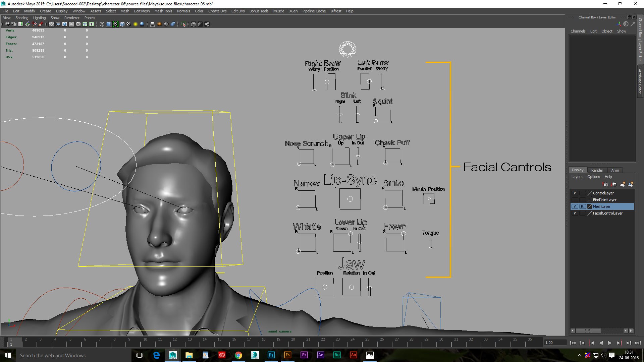
Task: Toggle the safe title 'T' icon
Action: [x=91, y=24]
